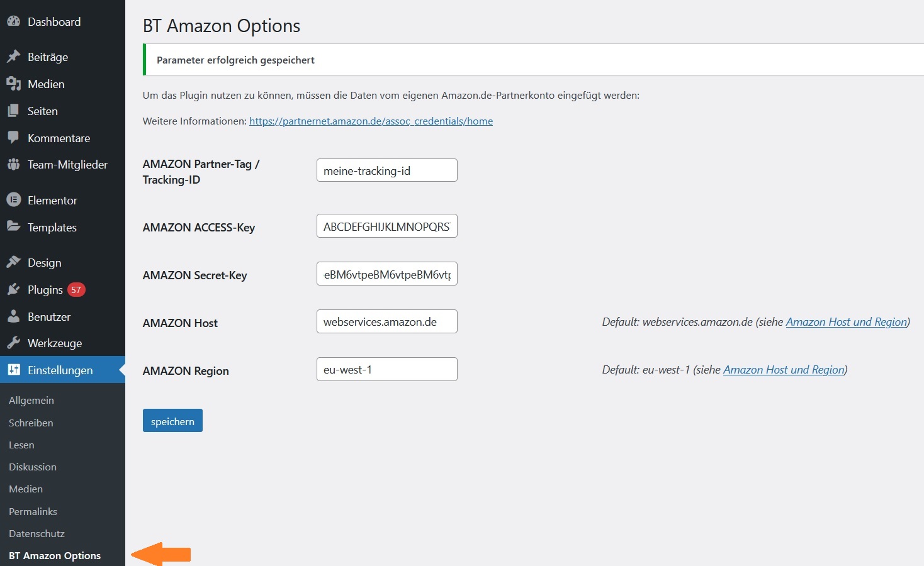Select BT Amazon Options submenu item
This screenshot has height=566, width=924.
[x=55, y=555]
